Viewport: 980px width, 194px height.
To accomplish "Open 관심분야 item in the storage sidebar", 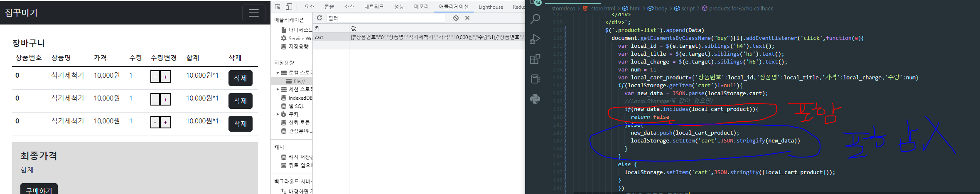I will tap(297, 131).
